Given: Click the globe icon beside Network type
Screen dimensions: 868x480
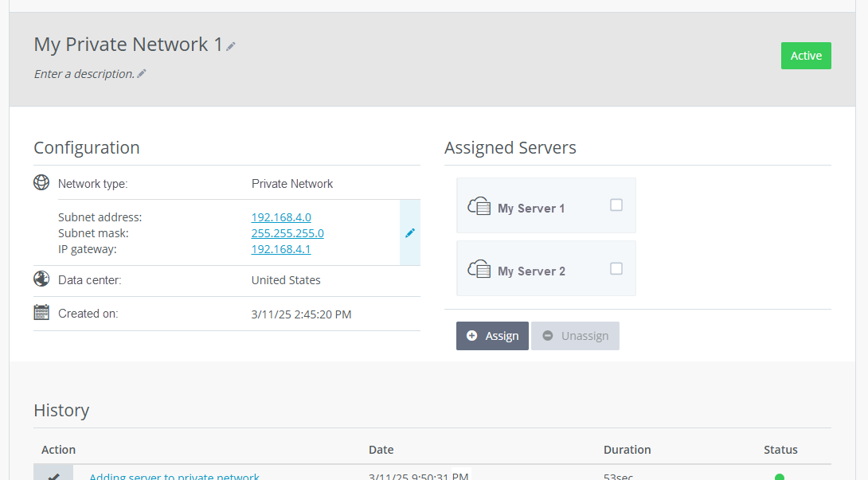Looking at the screenshot, I should click(41, 182).
